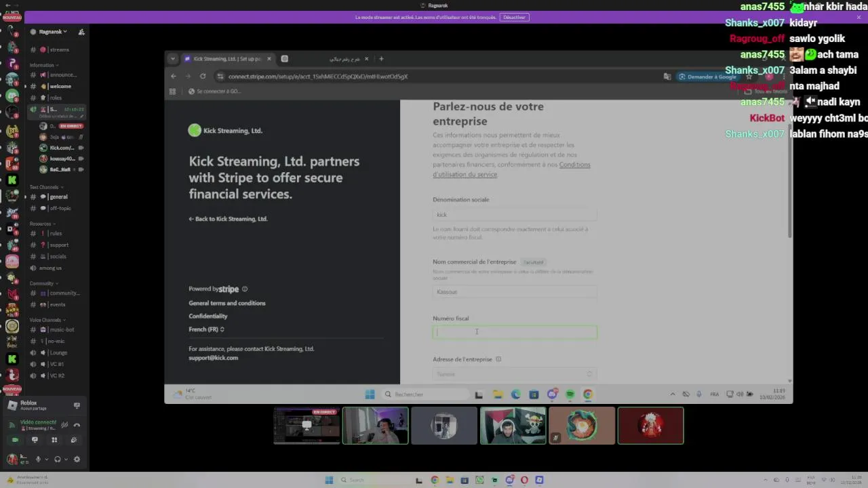Open the Conditions d'utilisation du service link

[512, 169]
